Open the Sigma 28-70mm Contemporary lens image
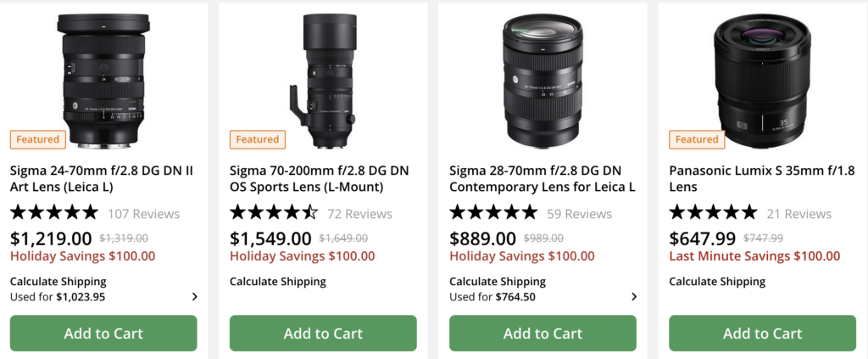This screenshot has height=359, width=868. click(x=542, y=78)
